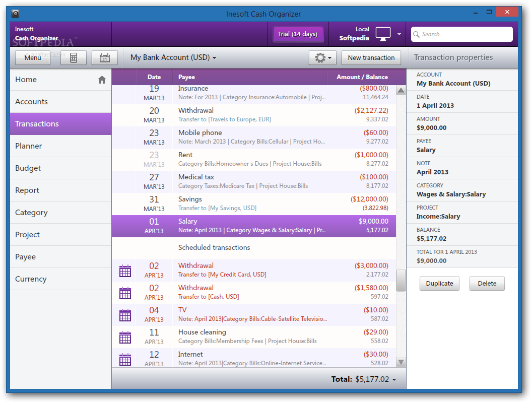This screenshot has height=403, width=532.
Task: Expand the Local Softpedia database dropdown arrow
Action: [399, 34]
